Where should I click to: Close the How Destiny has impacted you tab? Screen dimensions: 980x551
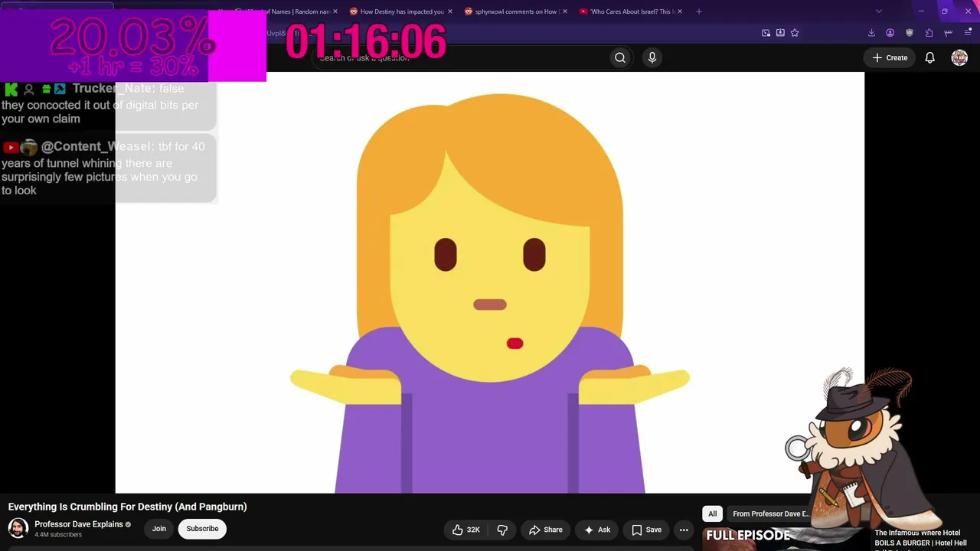click(449, 11)
